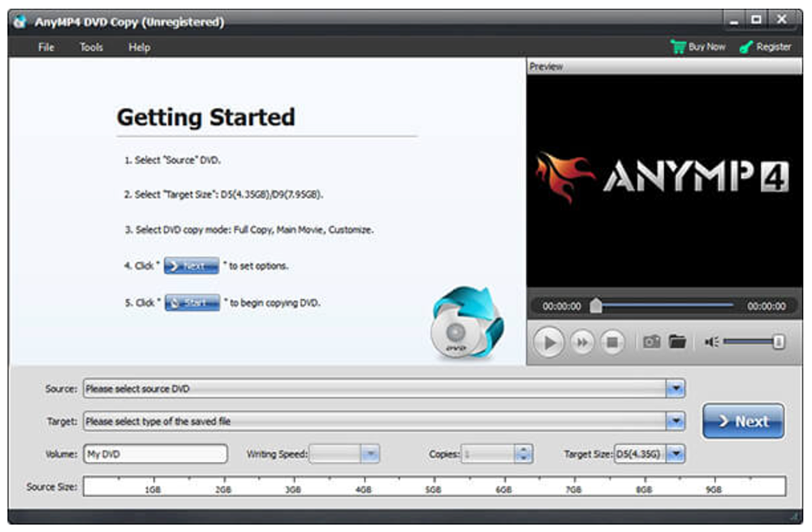Viewport: 812px width, 532px height.
Task: Click the Start button image in step 5
Action: [x=192, y=302]
